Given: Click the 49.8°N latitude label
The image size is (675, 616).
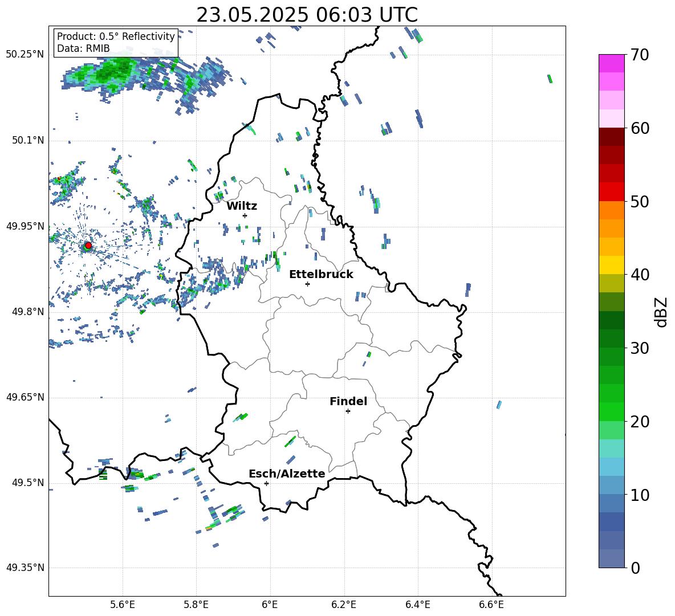Looking at the screenshot, I should click(28, 312).
